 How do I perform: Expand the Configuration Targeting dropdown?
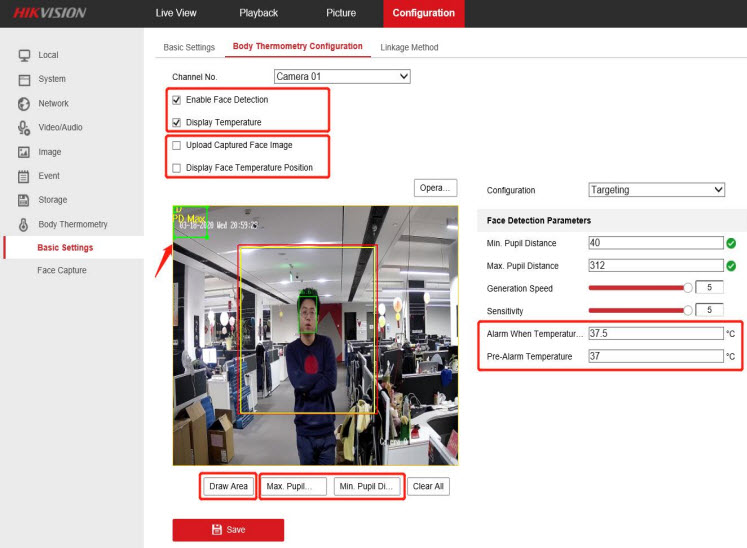tap(656, 190)
